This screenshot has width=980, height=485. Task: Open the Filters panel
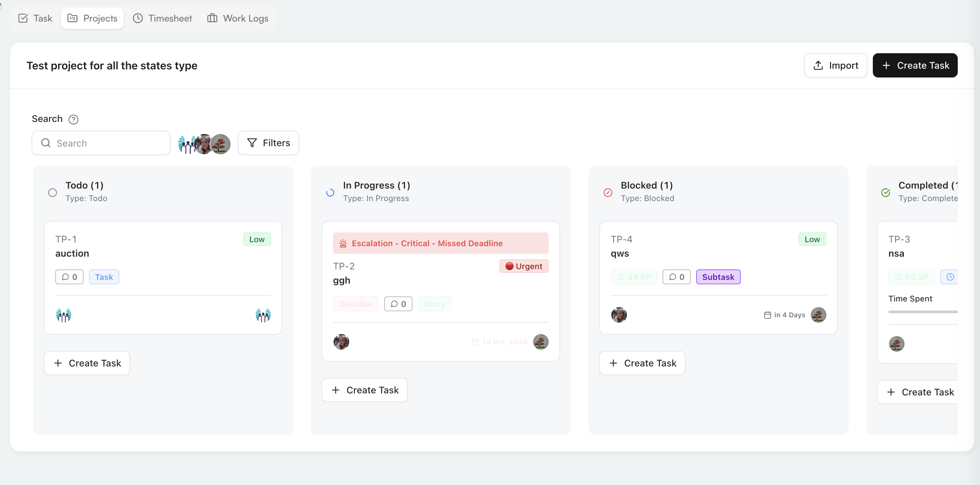(x=268, y=143)
